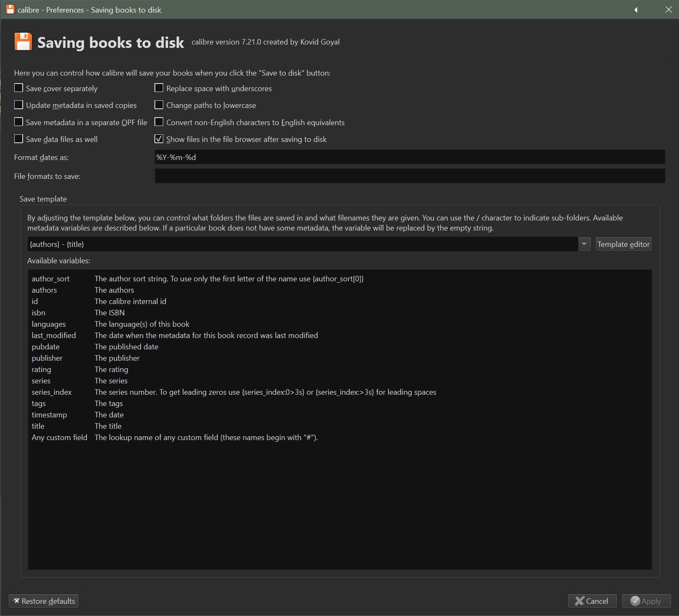This screenshot has width=679, height=616.
Task: Select the authors variable name
Action: click(x=44, y=290)
